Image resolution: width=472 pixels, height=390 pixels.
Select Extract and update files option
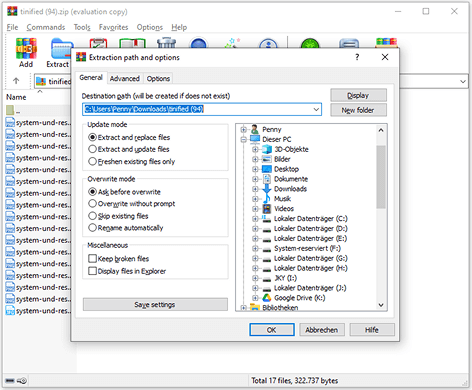point(129,149)
